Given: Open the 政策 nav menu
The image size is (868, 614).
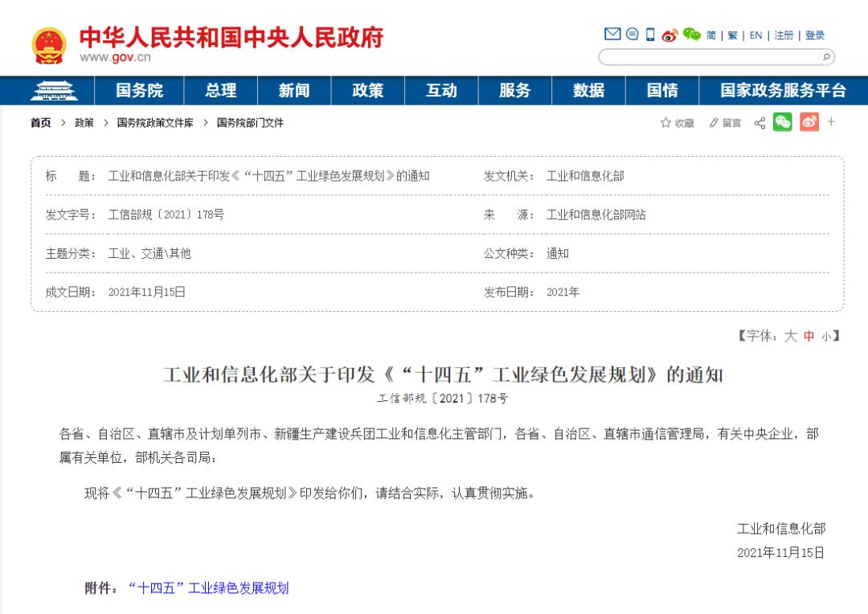Looking at the screenshot, I should (367, 90).
